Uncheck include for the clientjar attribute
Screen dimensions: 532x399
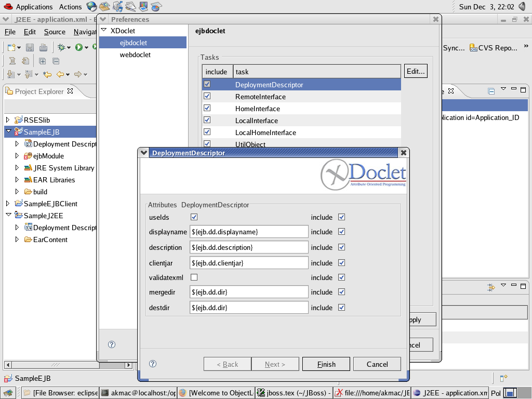click(342, 263)
